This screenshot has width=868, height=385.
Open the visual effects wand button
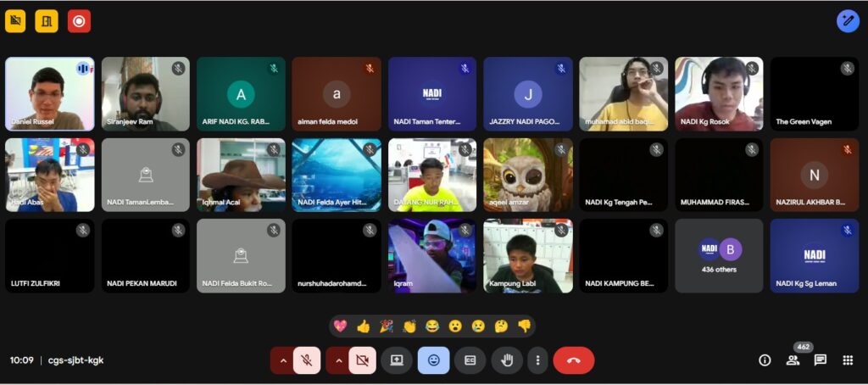point(848,21)
